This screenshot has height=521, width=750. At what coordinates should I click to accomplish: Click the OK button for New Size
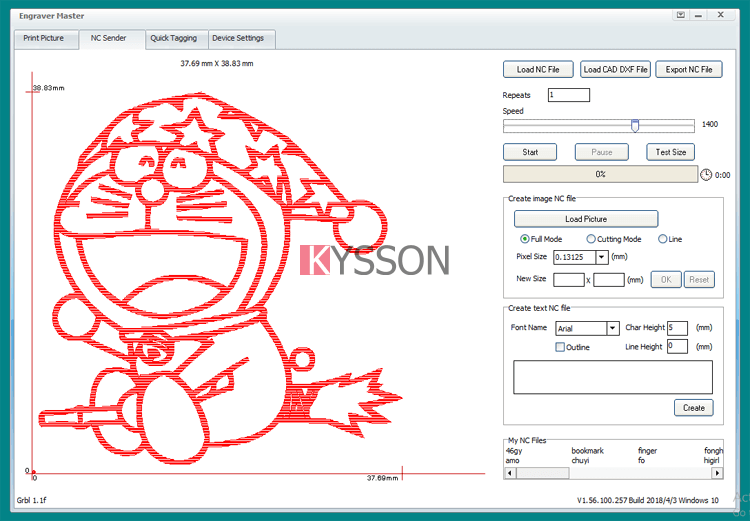coord(666,279)
